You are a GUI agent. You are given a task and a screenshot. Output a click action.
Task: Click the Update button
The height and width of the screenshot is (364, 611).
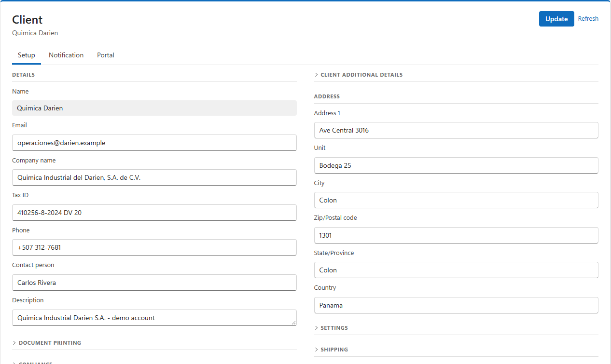[x=556, y=19]
